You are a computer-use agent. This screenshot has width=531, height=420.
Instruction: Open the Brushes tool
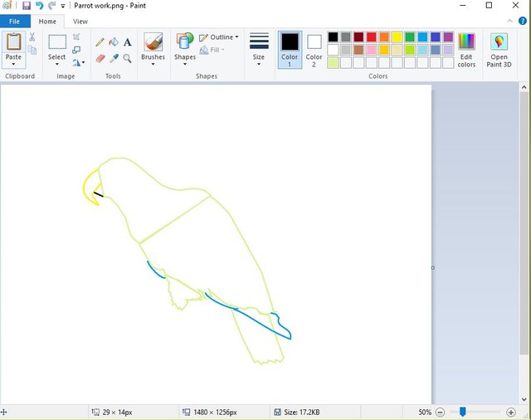tap(153, 42)
